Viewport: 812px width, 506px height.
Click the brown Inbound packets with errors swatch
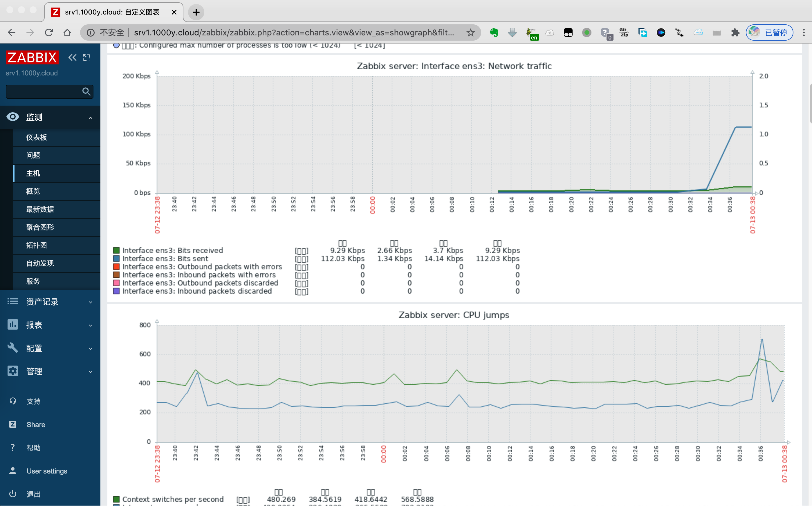pos(116,275)
